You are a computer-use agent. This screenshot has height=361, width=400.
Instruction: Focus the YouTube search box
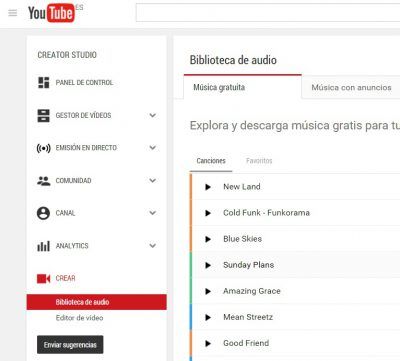click(268, 13)
